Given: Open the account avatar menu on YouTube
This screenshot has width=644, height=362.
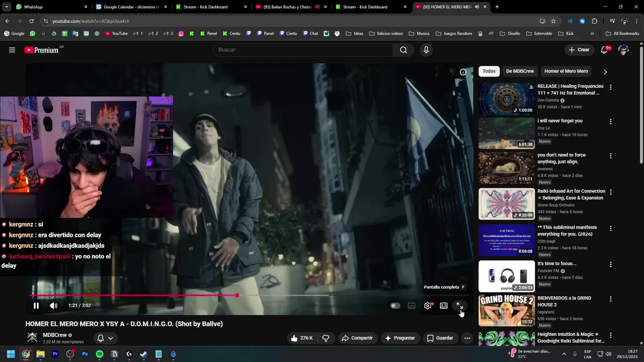Looking at the screenshot, I should click(x=623, y=50).
